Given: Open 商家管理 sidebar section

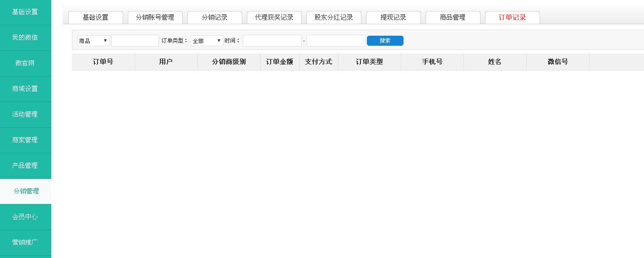Looking at the screenshot, I should pos(25,140).
